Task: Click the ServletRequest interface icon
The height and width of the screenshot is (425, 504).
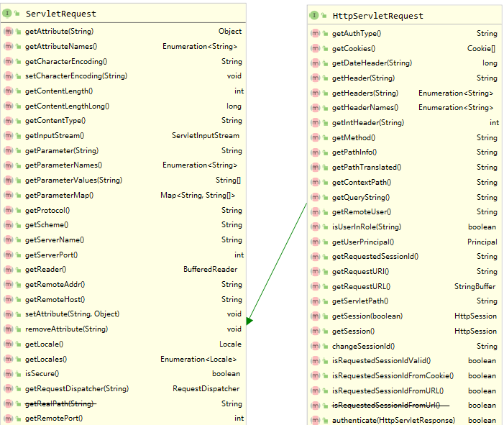Action: pos(7,13)
